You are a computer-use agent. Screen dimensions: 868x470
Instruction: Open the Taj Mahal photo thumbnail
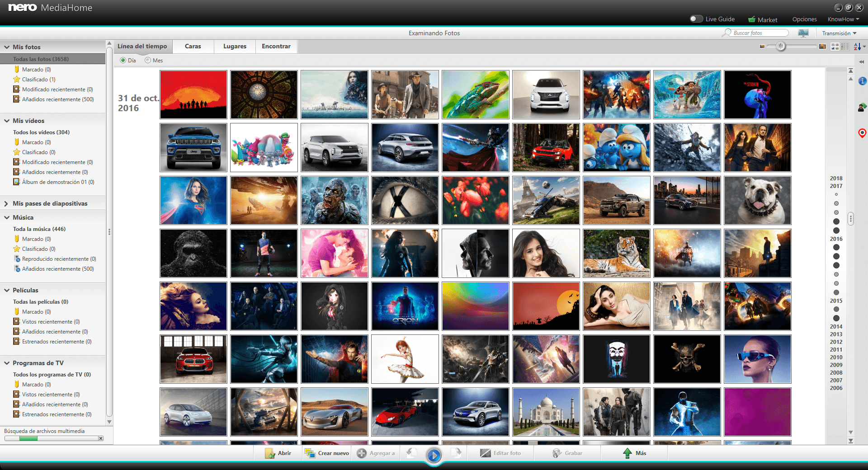tap(546, 412)
